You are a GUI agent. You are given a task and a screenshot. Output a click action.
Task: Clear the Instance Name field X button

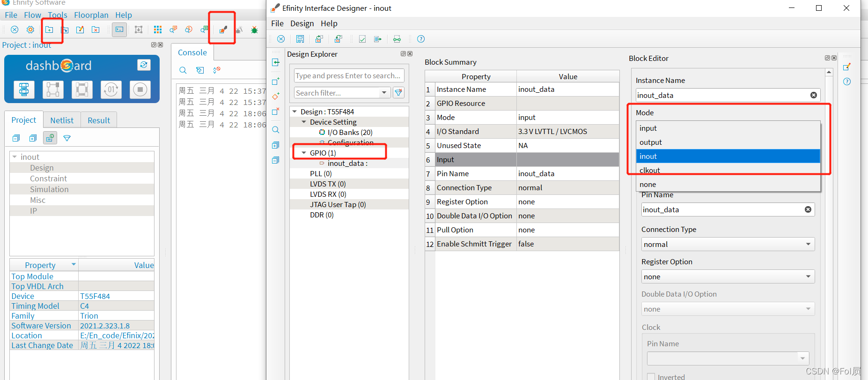pyautogui.click(x=814, y=95)
